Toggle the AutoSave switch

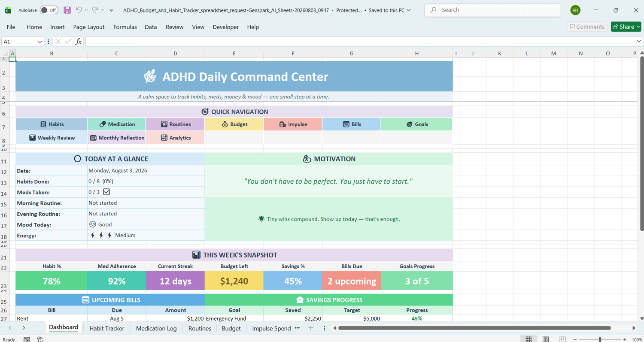[49, 10]
